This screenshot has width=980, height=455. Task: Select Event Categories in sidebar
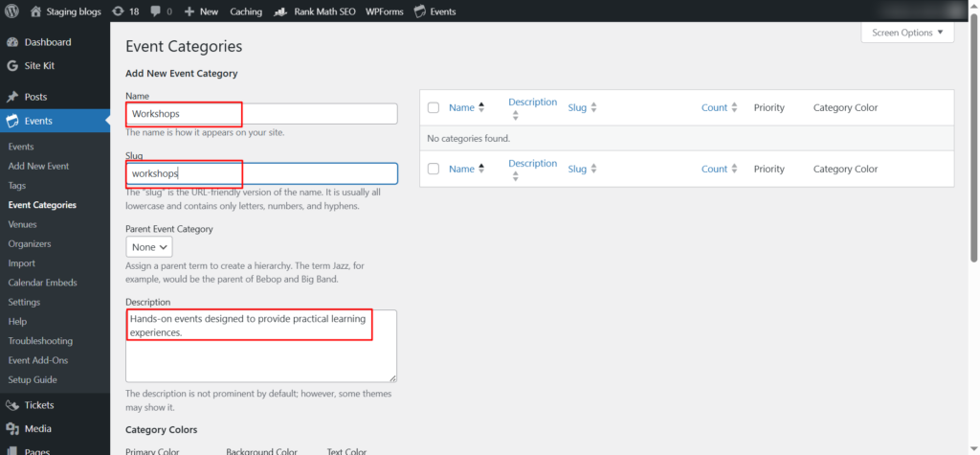pyautogui.click(x=42, y=205)
